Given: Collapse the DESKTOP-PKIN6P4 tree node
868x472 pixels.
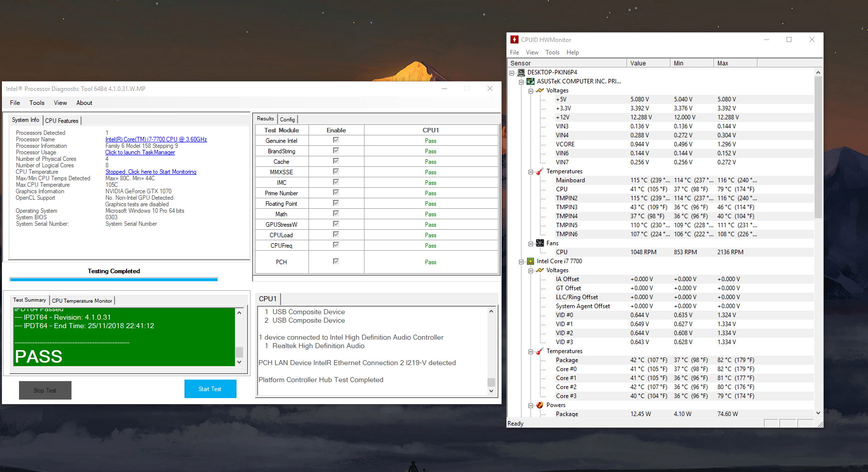Looking at the screenshot, I should pyautogui.click(x=512, y=73).
